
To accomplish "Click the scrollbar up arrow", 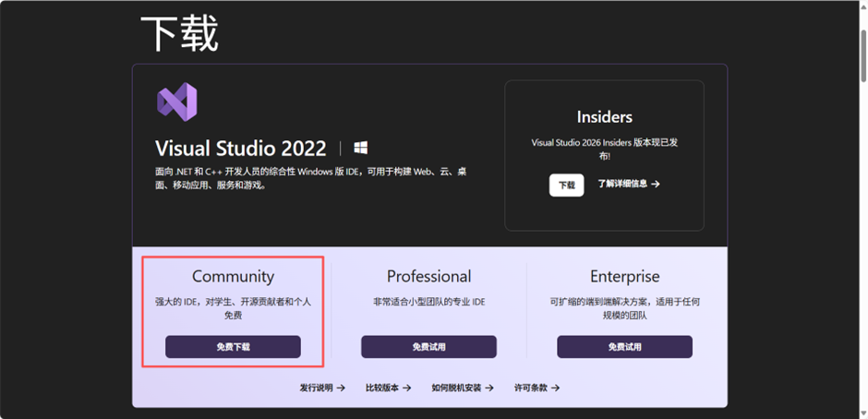I will pyautogui.click(x=863, y=5).
